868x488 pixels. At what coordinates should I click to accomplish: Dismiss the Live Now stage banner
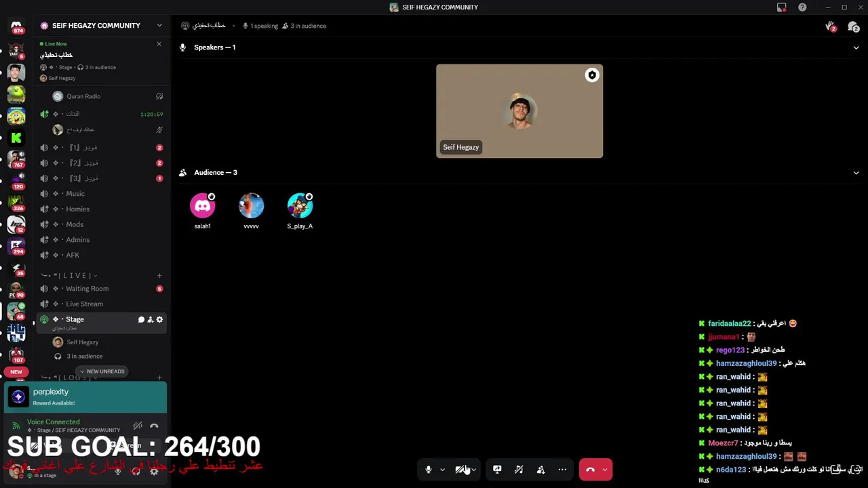pyautogui.click(x=159, y=44)
